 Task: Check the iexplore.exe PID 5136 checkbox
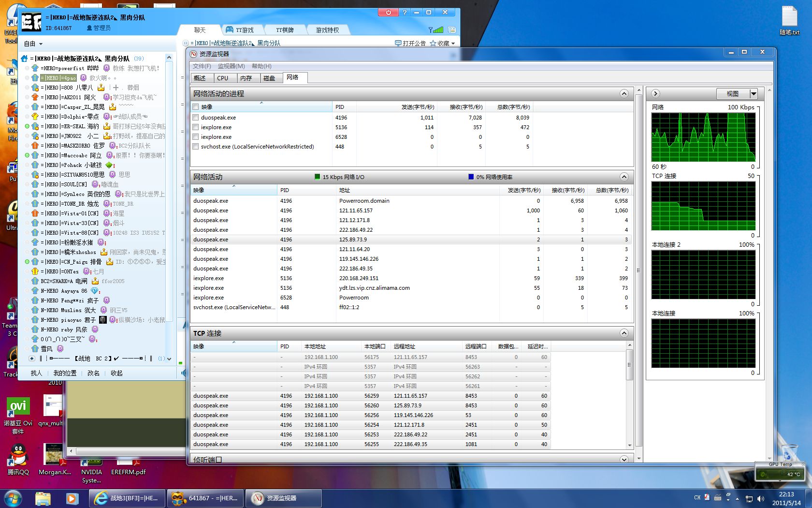tap(196, 127)
